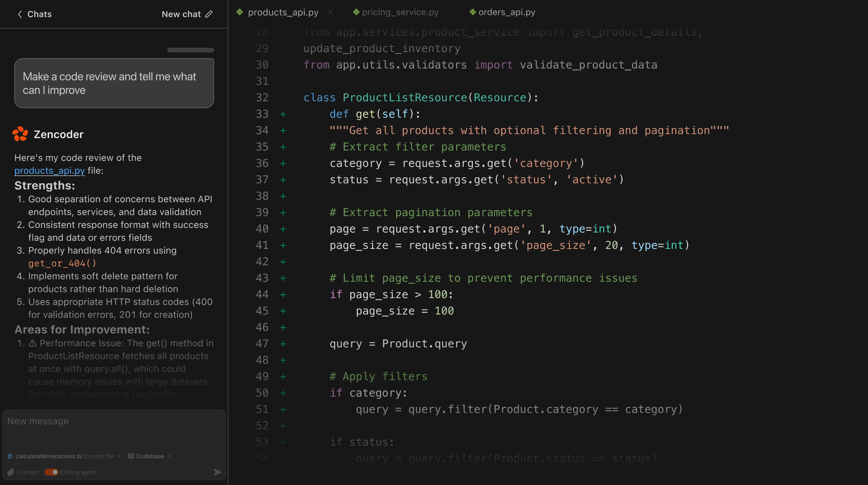Select the products_api.py tab

click(x=283, y=12)
